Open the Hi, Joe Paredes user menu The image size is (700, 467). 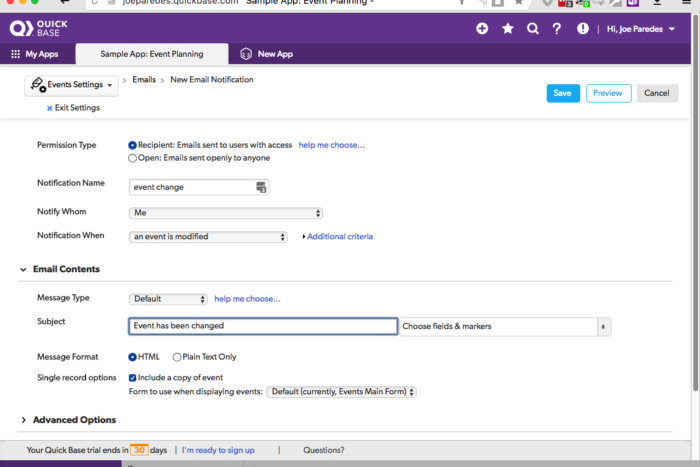pyautogui.click(x=641, y=29)
